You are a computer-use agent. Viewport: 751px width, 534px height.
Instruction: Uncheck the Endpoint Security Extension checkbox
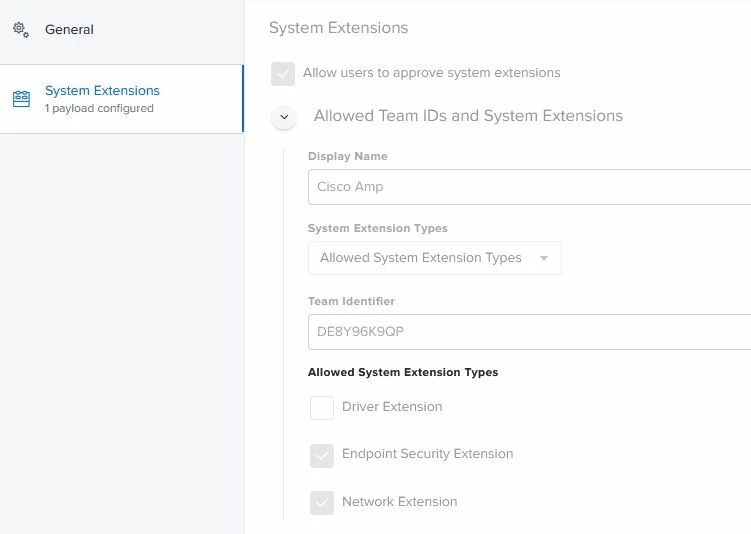(x=322, y=455)
